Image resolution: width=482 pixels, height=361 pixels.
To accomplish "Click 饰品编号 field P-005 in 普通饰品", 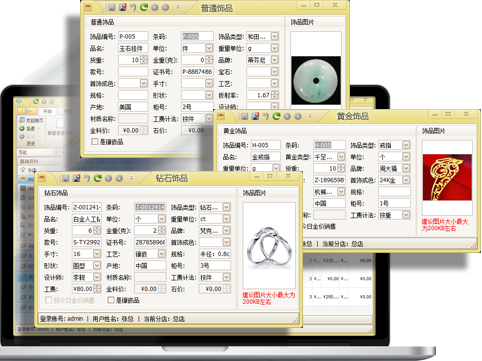I will click(x=133, y=36).
